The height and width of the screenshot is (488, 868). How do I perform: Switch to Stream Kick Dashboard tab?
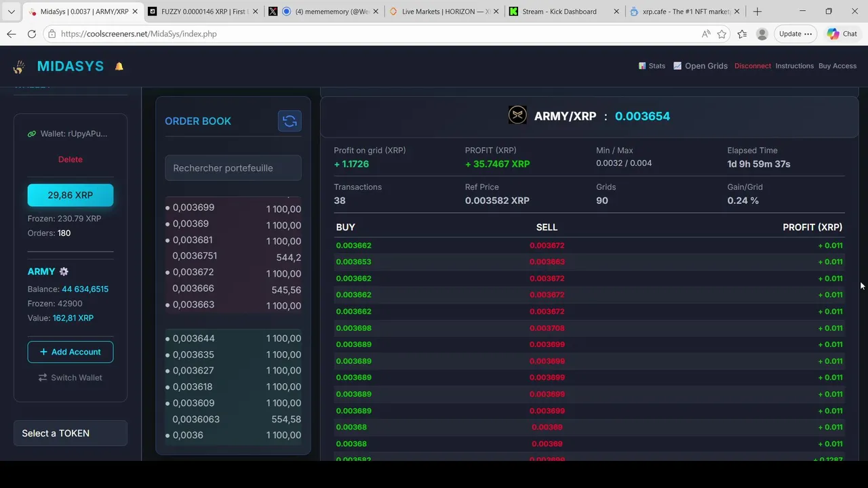(x=564, y=12)
